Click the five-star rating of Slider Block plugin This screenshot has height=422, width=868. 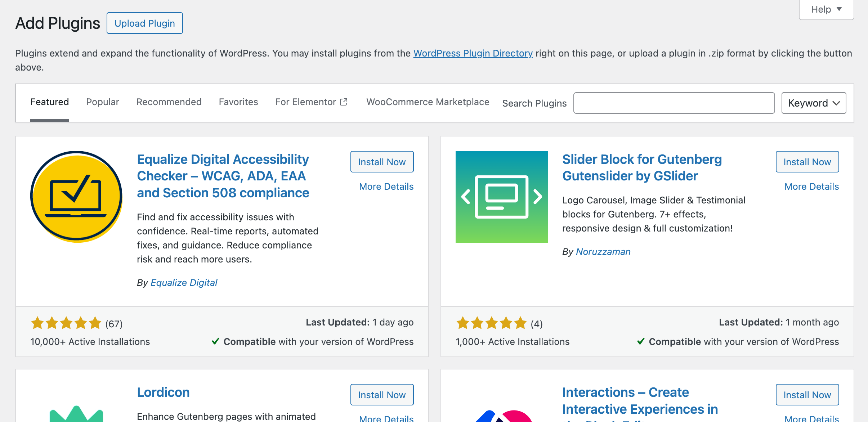[491, 323]
